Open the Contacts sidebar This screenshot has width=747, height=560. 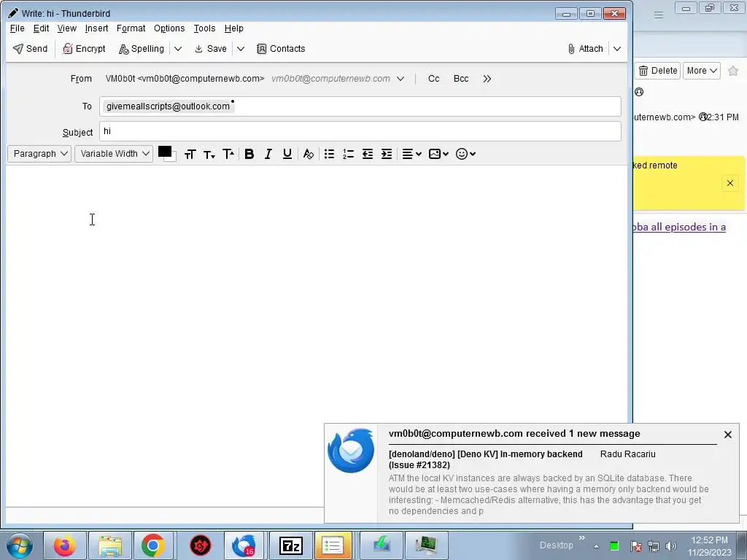(x=281, y=49)
